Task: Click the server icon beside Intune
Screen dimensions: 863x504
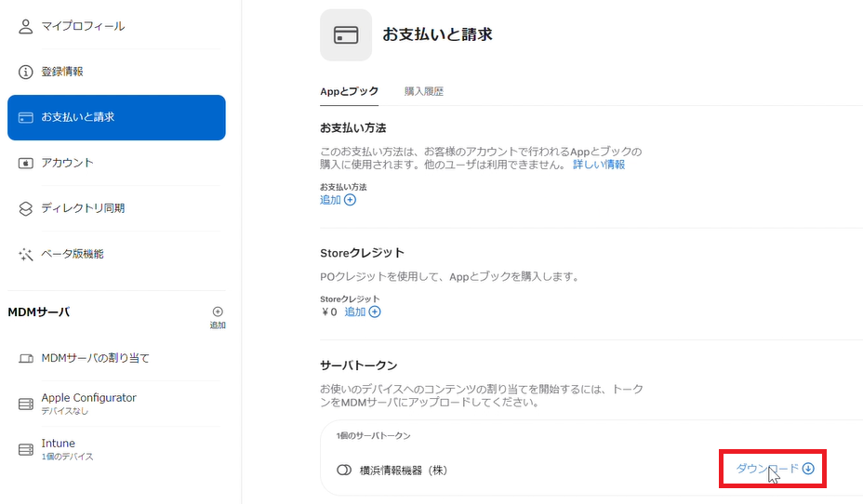Action: tap(25, 450)
